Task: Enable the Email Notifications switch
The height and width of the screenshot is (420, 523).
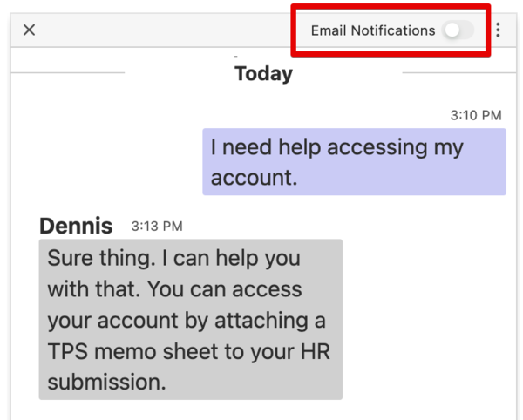Action: [458, 30]
